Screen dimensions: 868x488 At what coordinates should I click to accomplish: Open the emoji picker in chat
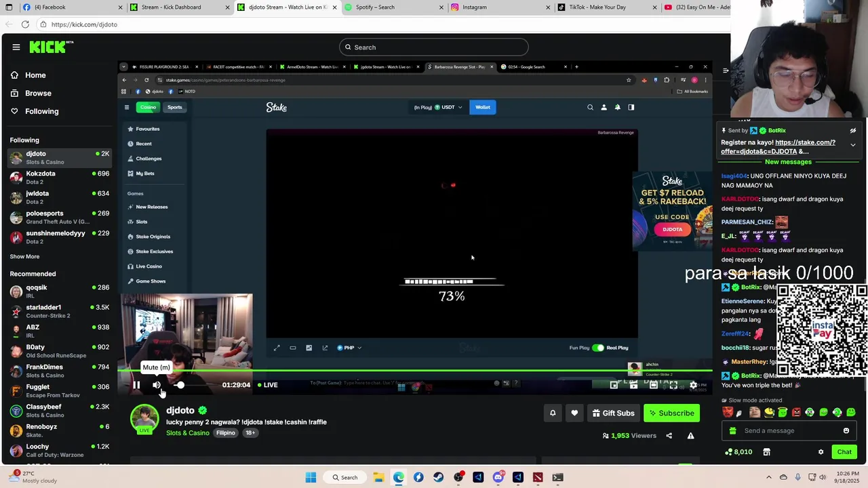click(x=846, y=431)
